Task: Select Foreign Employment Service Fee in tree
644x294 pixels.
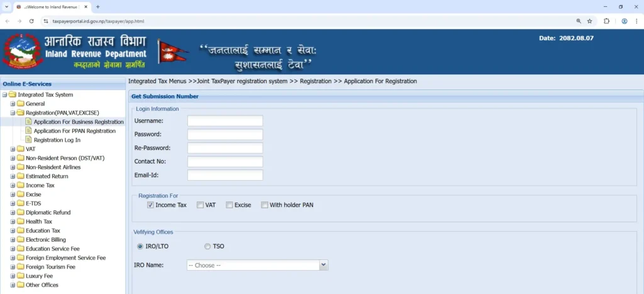Action: [x=65, y=257]
